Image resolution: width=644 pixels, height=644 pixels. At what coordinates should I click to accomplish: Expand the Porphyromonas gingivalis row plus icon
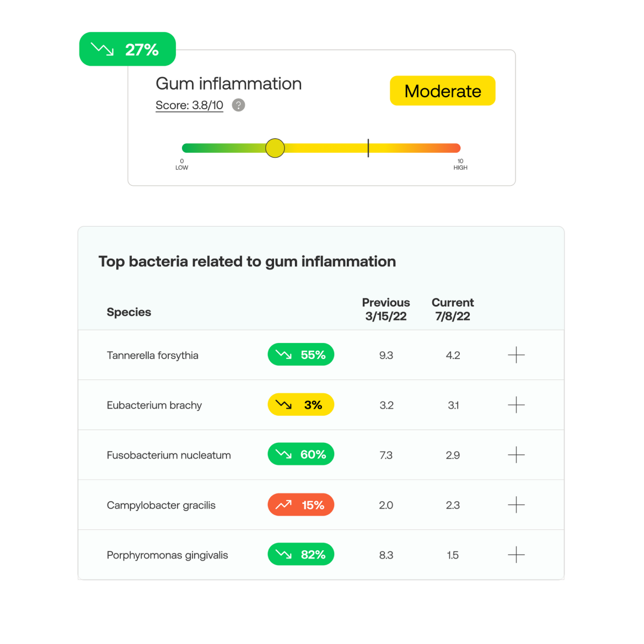pos(516,555)
